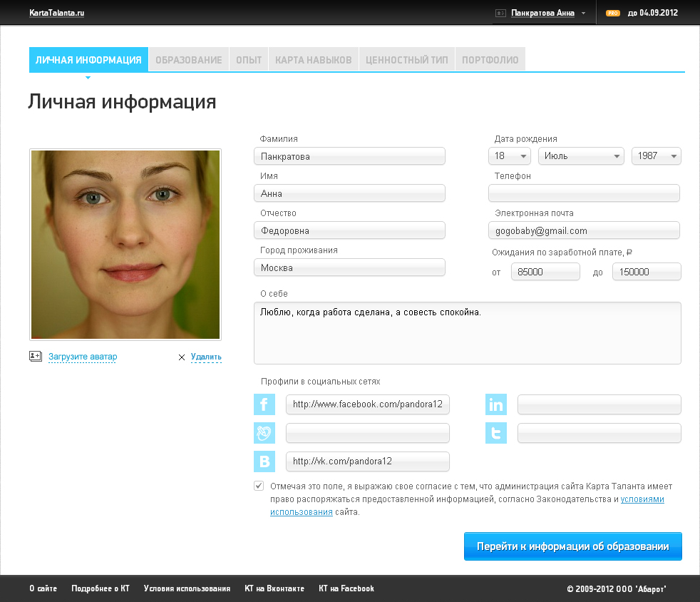Viewport: 700px width, 602px height.
Task: Click the empty LinkedIn URL field
Action: click(x=599, y=404)
